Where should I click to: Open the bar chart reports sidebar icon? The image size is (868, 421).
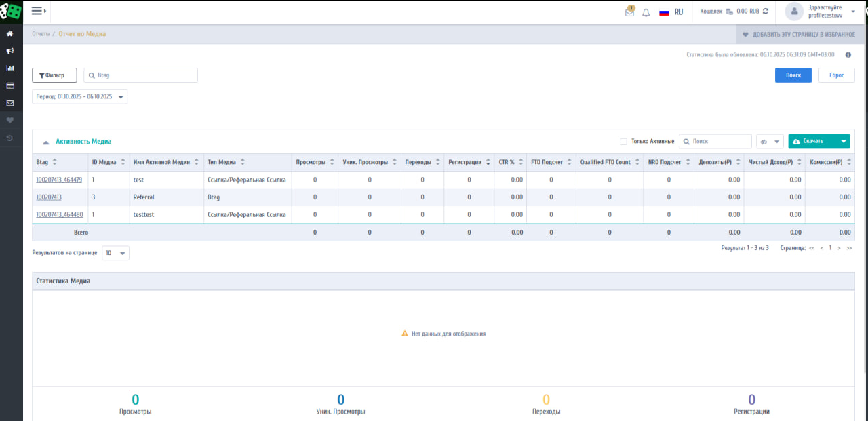(x=10, y=68)
